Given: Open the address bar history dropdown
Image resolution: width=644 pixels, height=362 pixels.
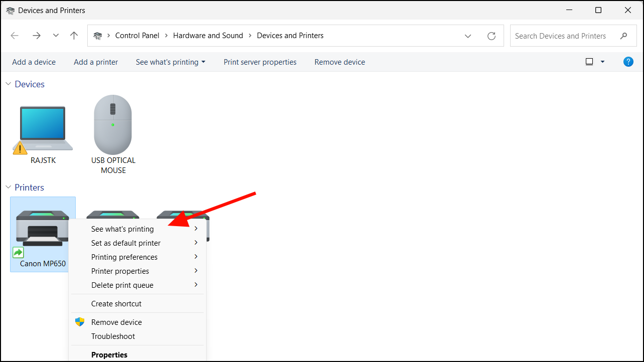Looking at the screenshot, I should point(468,36).
